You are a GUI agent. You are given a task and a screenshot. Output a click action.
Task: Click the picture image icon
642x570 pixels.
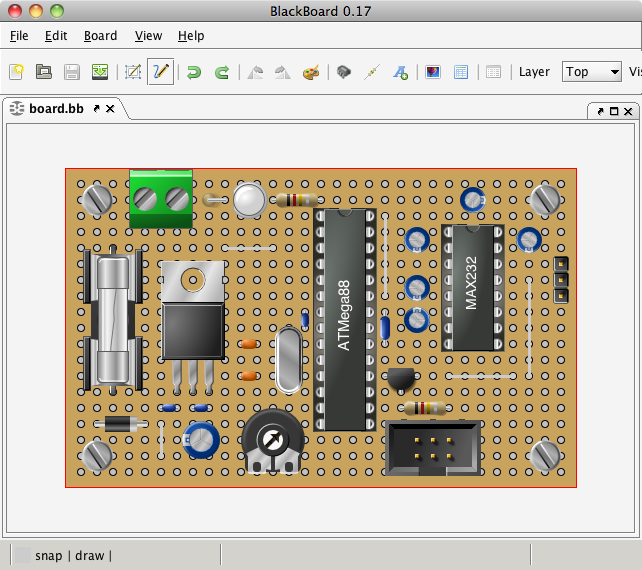[433, 72]
